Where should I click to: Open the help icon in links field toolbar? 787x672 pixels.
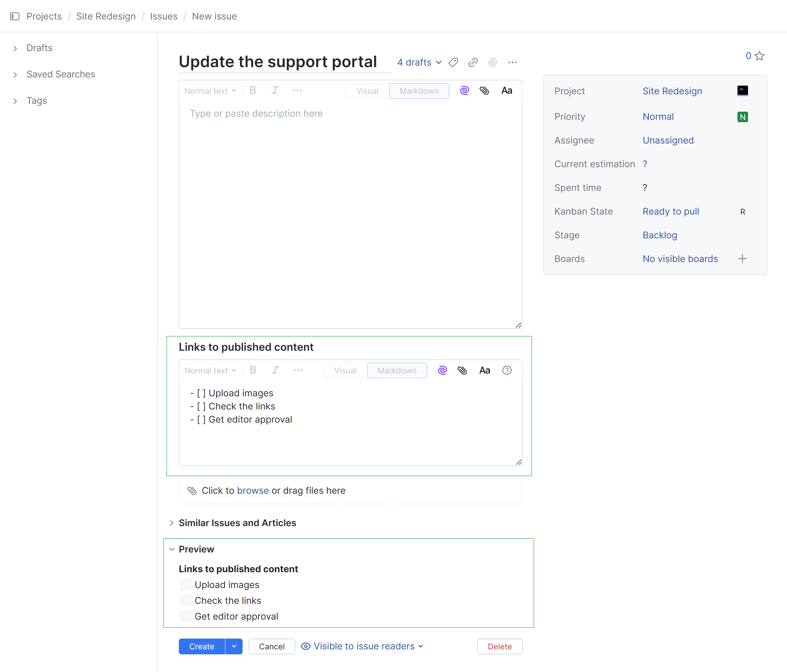click(x=507, y=370)
